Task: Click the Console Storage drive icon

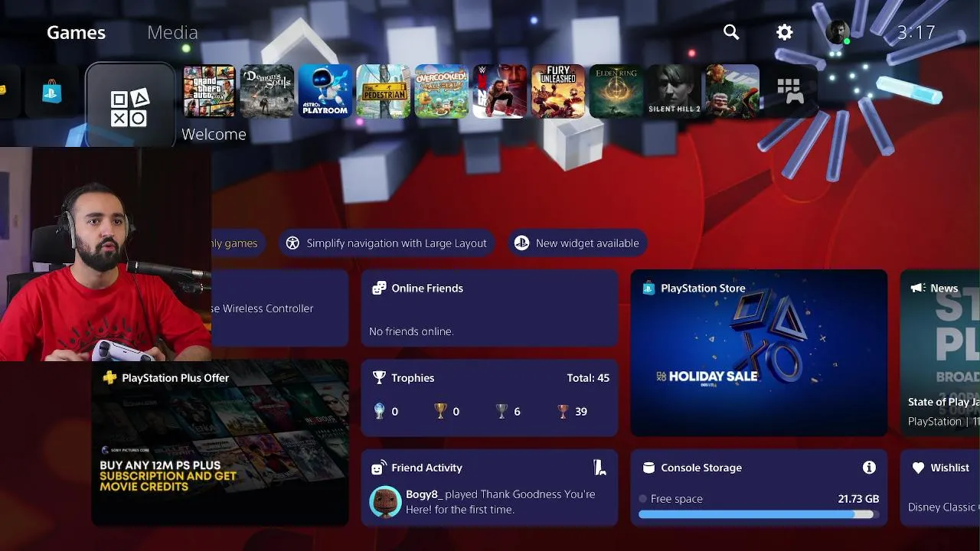Action: 648,468
